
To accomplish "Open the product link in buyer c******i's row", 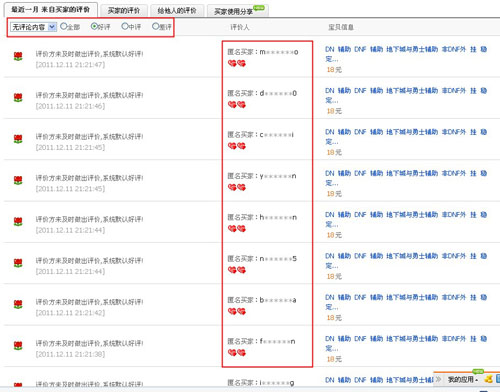I will (x=406, y=136).
